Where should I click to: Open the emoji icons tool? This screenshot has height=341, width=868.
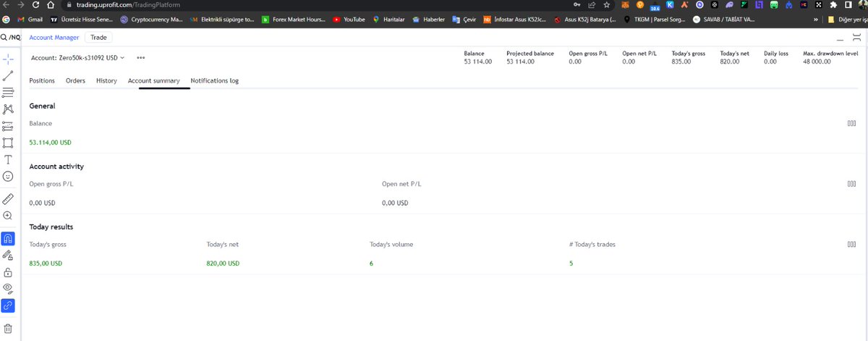(8, 177)
